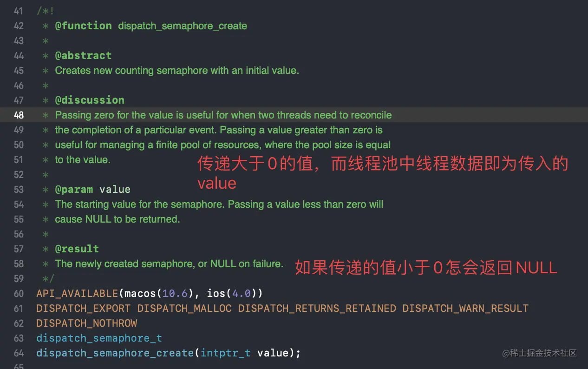Click the @function tag in the comment
The image size is (588, 369).
(x=83, y=26)
